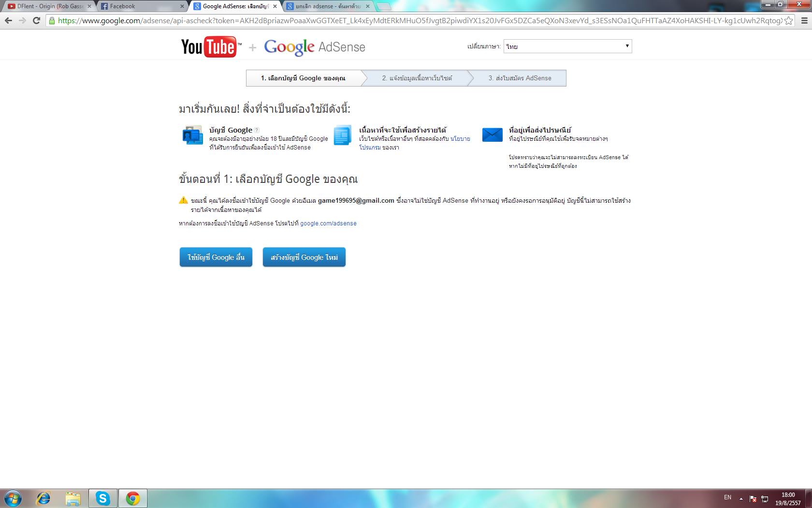Click the ใช้บัญชี Google อื่น button

pos(216,257)
